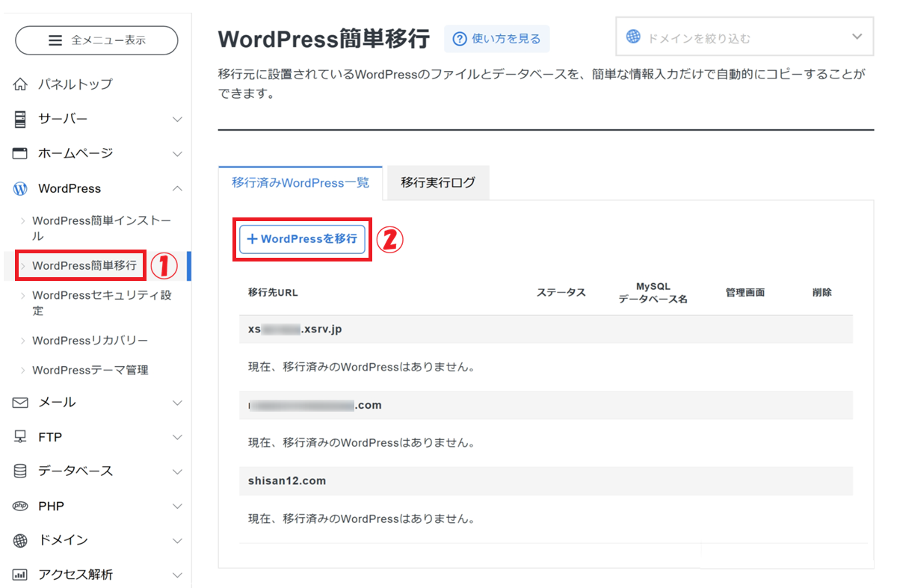The height and width of the screenshot is (588, 897).
Task: Collapse the WordPress section chevron
Action: point(177,188)
